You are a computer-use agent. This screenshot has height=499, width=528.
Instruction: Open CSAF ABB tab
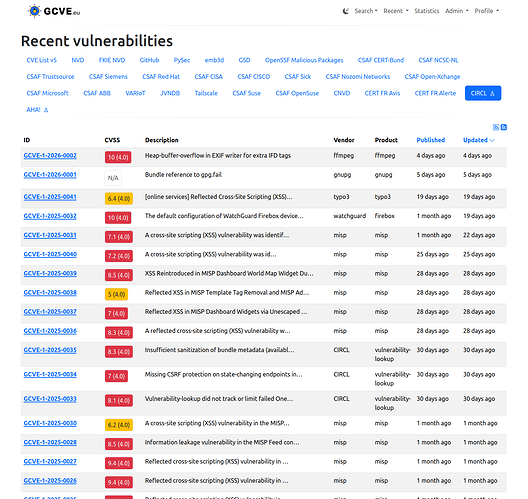tap(97, 93)
